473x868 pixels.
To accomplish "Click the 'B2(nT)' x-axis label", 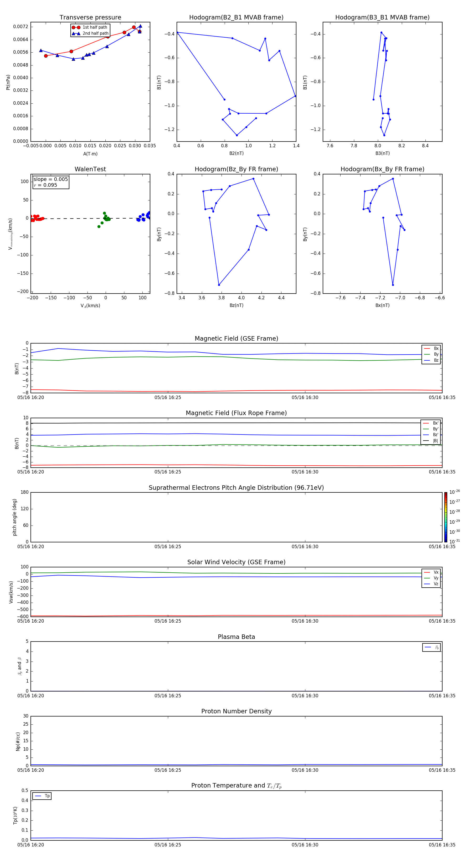I will [x=236, y=153].
